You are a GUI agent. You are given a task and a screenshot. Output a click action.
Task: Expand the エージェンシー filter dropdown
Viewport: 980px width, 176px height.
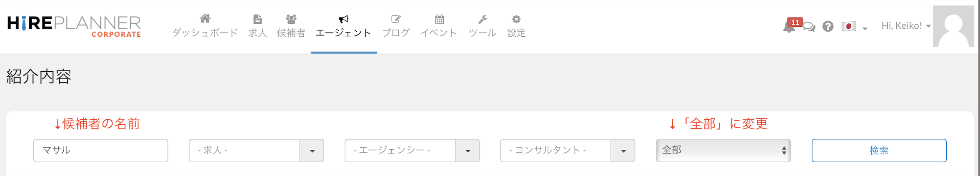pos(467,151)
